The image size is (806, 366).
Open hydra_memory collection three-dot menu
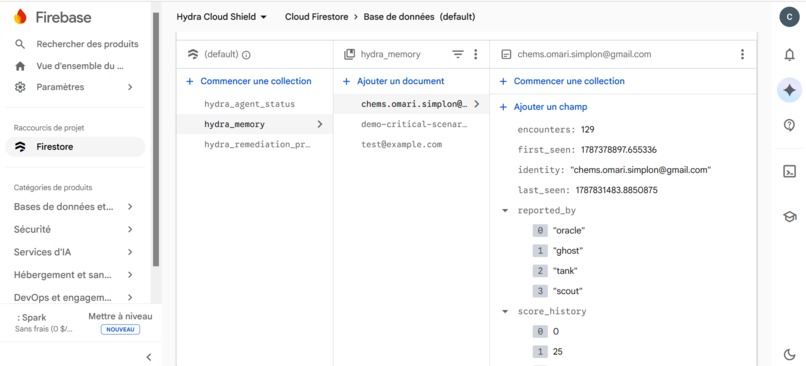[475, 54]
